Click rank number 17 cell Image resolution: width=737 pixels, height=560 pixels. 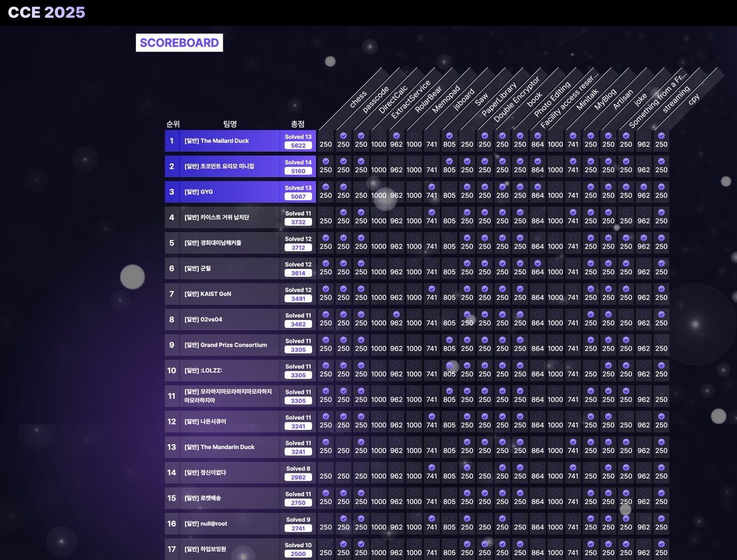click(172, 549)
